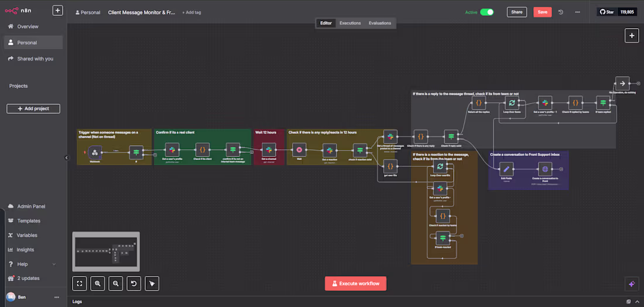644x307 pixels.
Task: Click the Execute workflow button
Action: [x=356, y=284]
